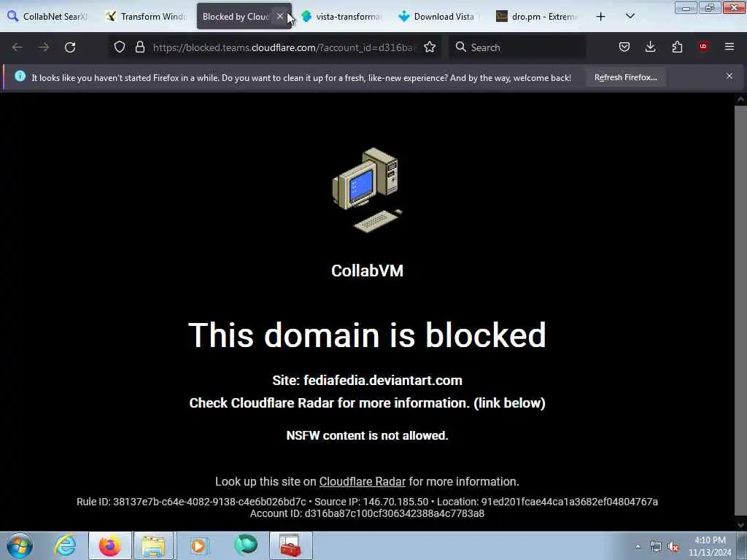Launch Internet Explorer from the taskbar
Image resolution: width=747 pixels, height=560 pixels.
click(65, 545)
